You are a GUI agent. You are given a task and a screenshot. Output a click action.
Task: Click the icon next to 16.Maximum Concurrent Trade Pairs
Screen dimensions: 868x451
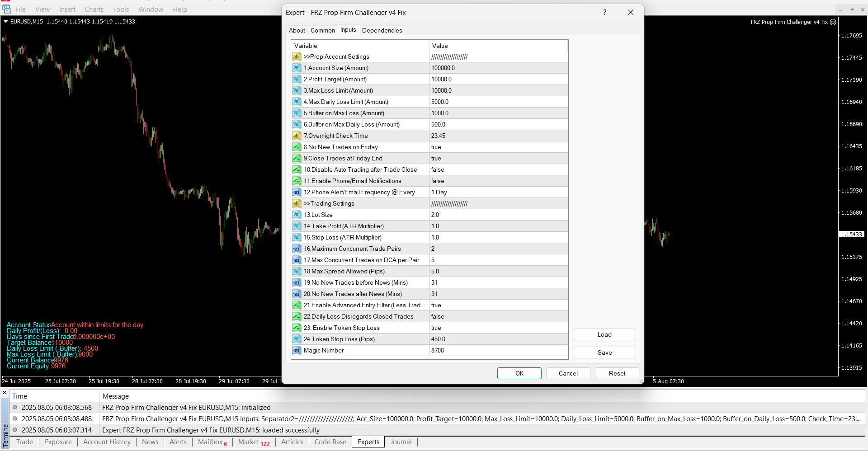(x=296, y=249)
